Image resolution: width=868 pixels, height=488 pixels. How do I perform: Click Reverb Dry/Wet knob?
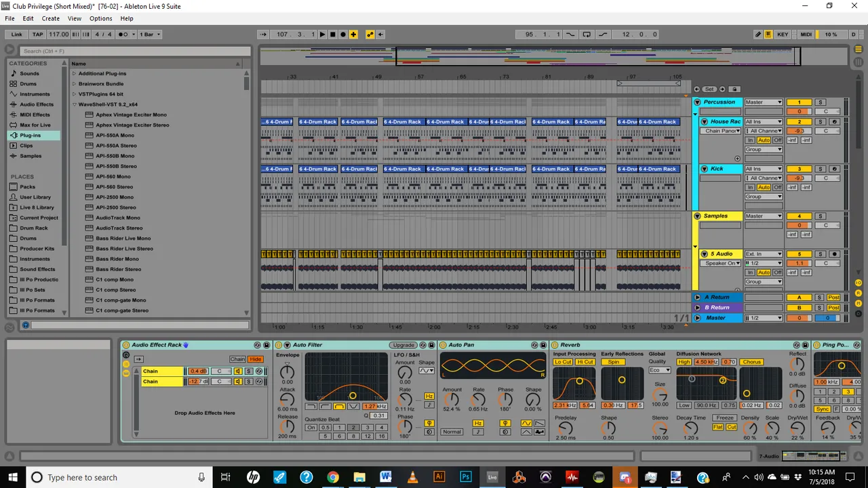tap(797, 428)
